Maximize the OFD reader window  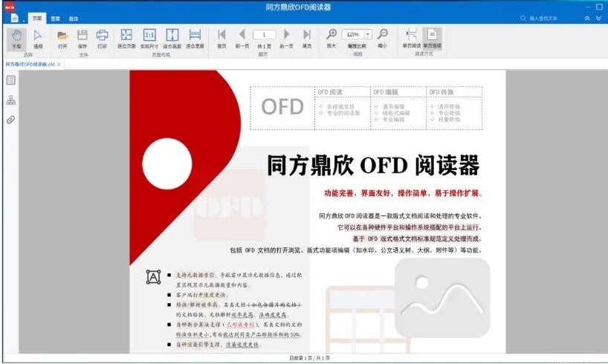598,7
